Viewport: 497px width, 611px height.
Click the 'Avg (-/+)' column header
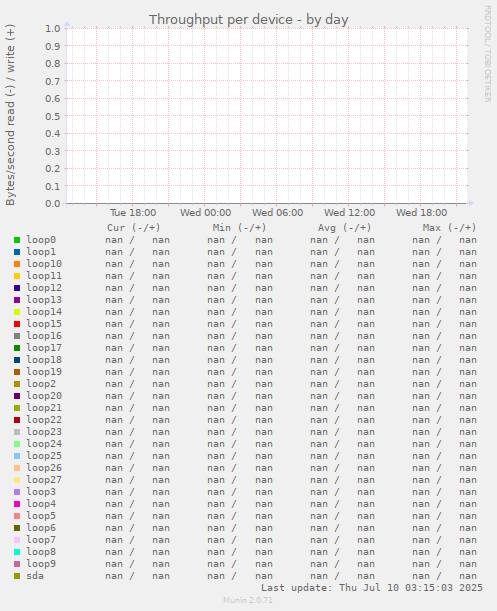point(344,228)
